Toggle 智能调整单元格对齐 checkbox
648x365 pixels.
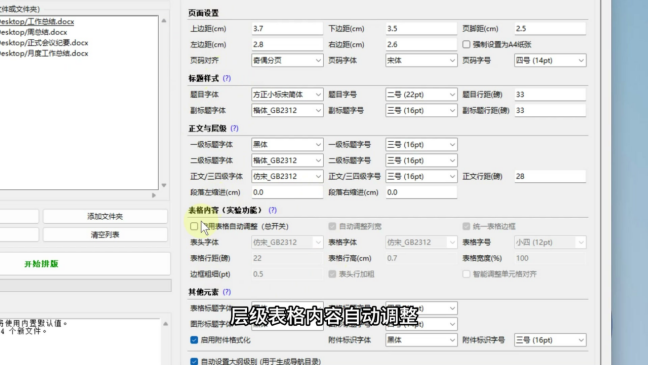tap(466, 274)
